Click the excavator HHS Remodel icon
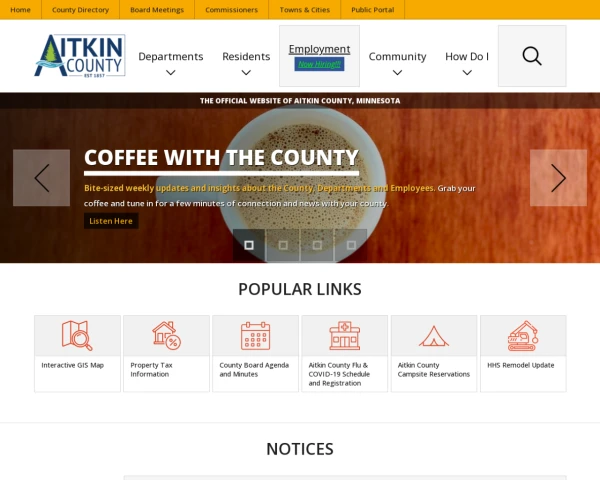The height and width of the screenshot is (480, 600). click(x=523, y=336)
